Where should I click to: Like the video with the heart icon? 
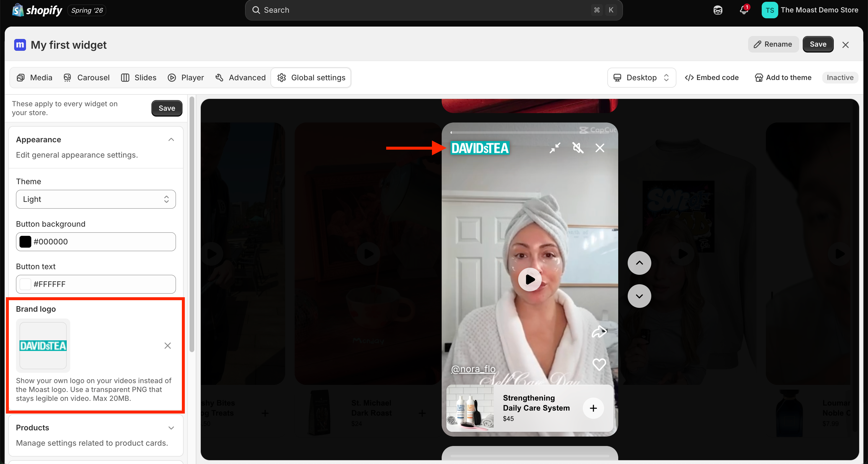coord(599,364)
